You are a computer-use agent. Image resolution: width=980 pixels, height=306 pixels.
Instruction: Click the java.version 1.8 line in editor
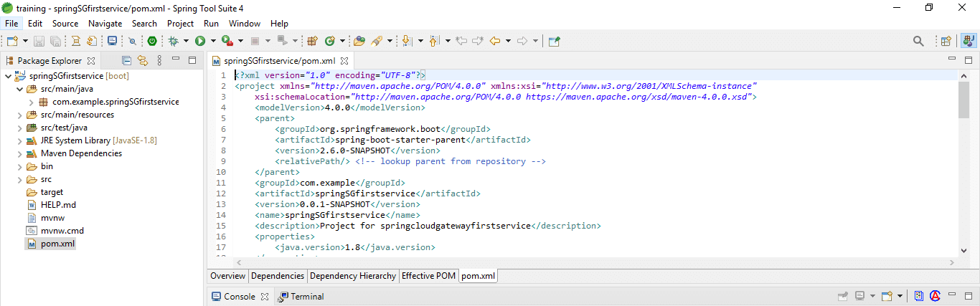click(x=355, y=247)
